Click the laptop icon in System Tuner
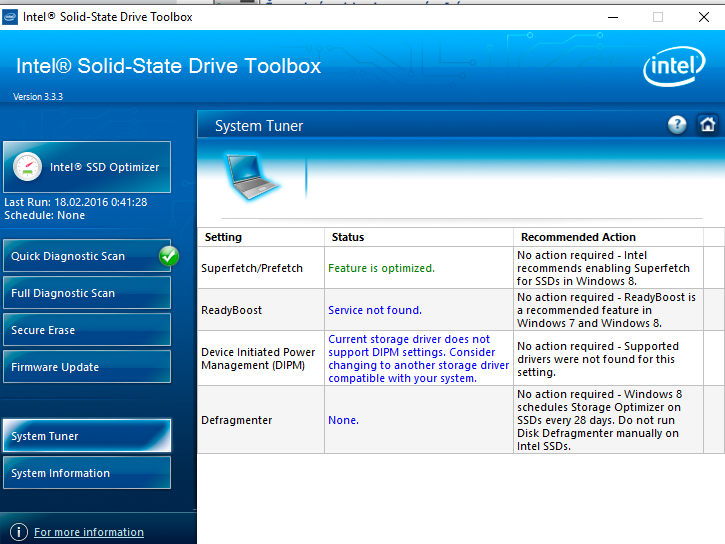The width and height of the screenshot is (725, 544). (x=252, y=177)
